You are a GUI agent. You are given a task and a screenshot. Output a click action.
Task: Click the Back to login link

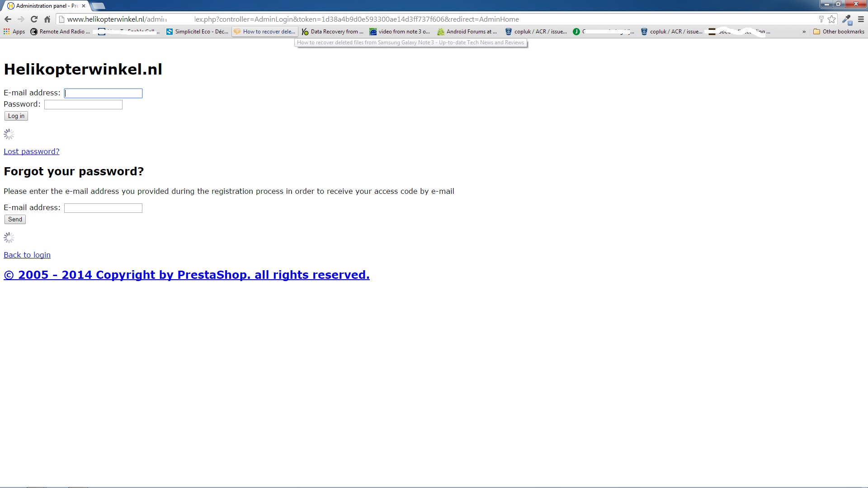tap(27, 255)
